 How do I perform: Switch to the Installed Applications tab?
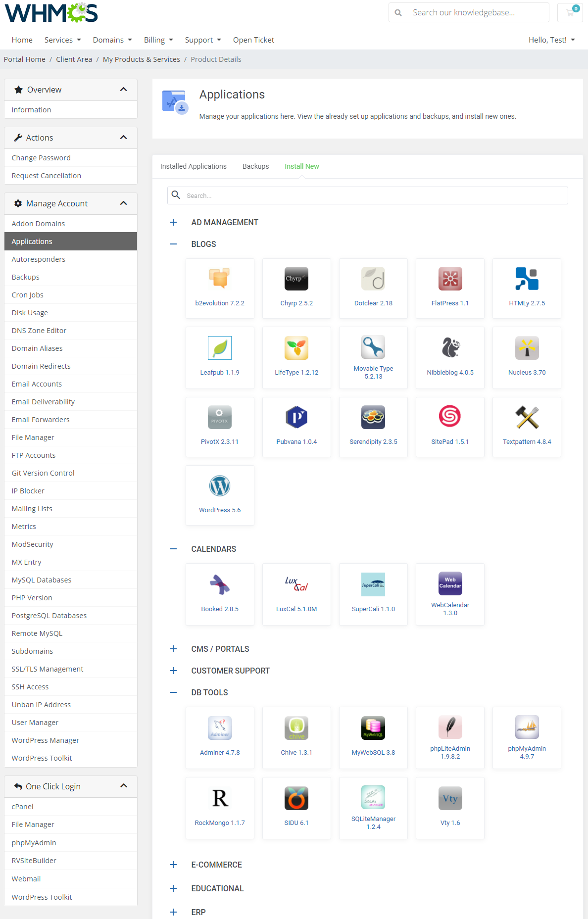pyautogui.click(x=193, y=166)
